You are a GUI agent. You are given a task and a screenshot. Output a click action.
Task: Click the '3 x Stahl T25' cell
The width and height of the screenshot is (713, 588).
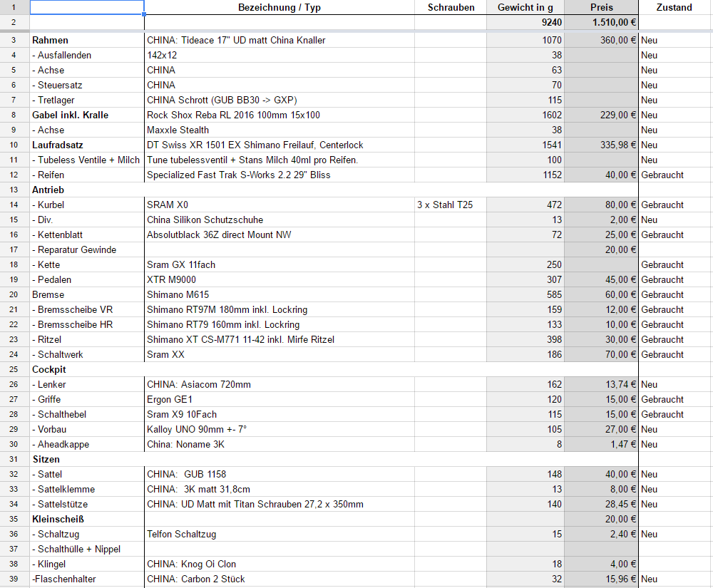click(451, 205)
